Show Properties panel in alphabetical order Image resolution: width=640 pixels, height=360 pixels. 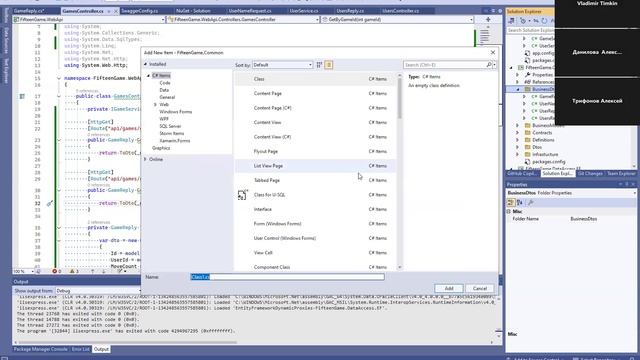pyautogui.click(x=520, y=202)
